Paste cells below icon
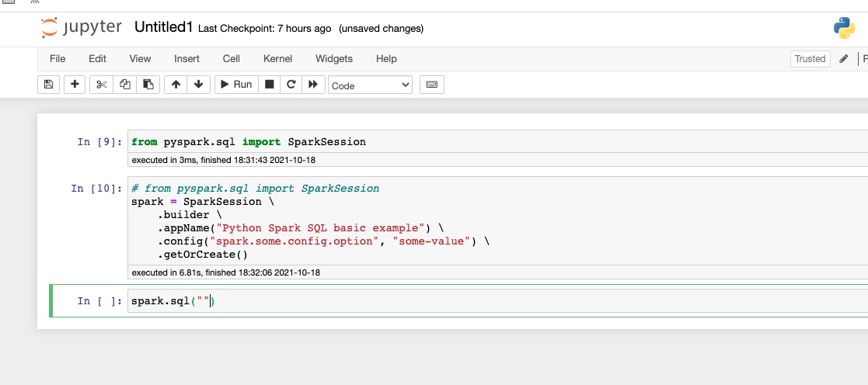The image size is (868, 385). (148, 85)
